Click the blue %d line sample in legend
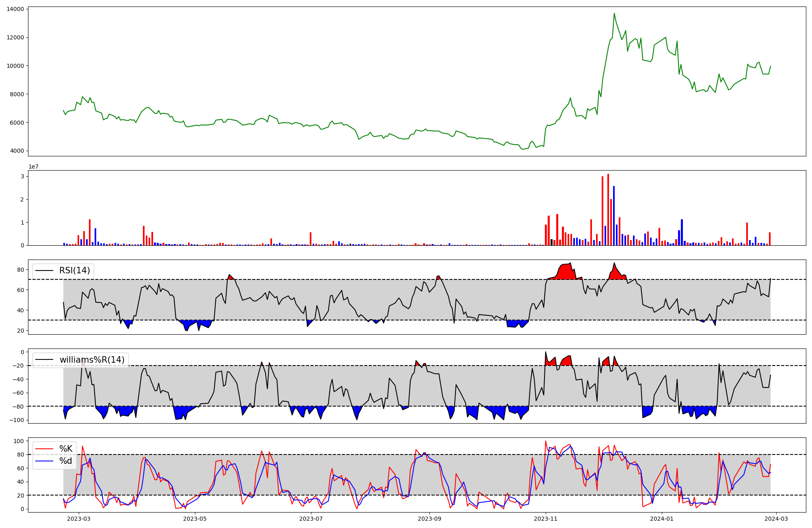 pyautogui.click(x=45, y=461)
